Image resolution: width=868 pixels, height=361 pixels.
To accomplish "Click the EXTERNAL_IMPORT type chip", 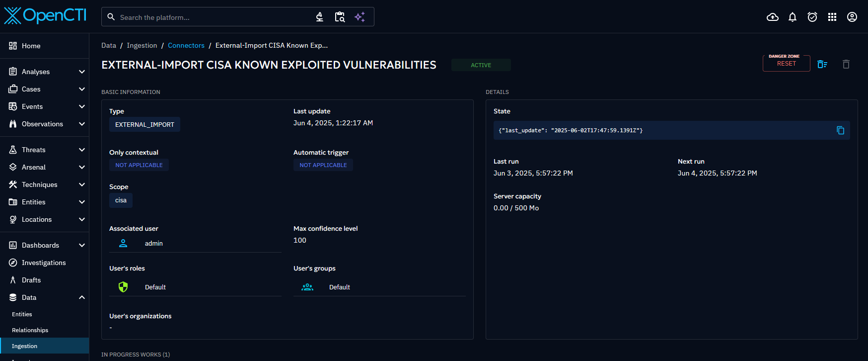I will [145, 124].
